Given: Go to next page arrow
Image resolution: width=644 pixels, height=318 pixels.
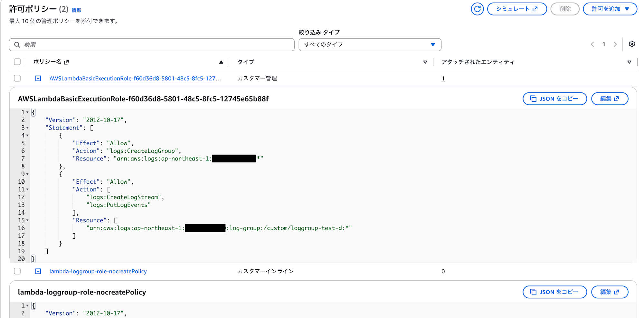Looking at the screenshot, I should pyautogui.click(x=615, y=44).
